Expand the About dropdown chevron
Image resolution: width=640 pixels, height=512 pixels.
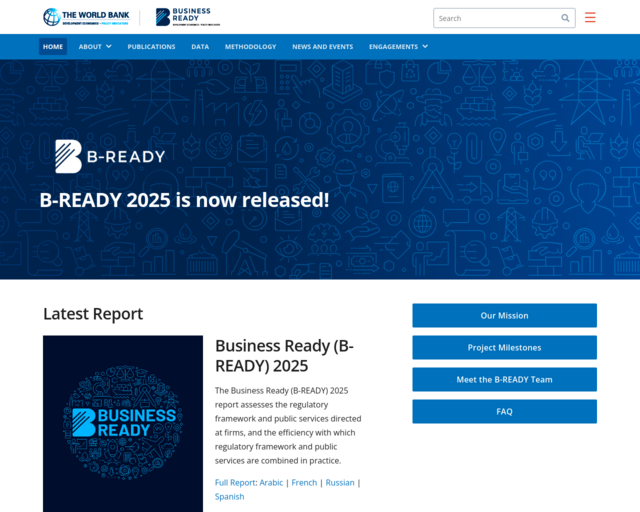[109, 47]
